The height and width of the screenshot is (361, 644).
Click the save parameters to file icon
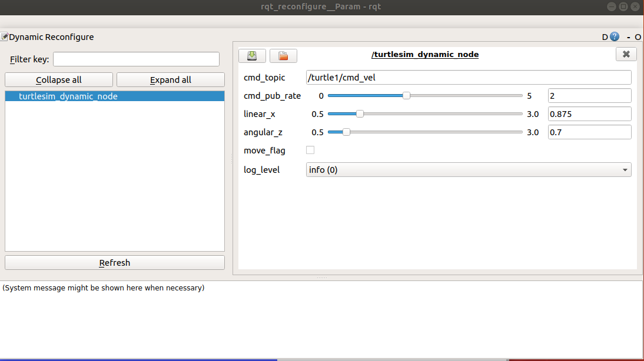252,55
